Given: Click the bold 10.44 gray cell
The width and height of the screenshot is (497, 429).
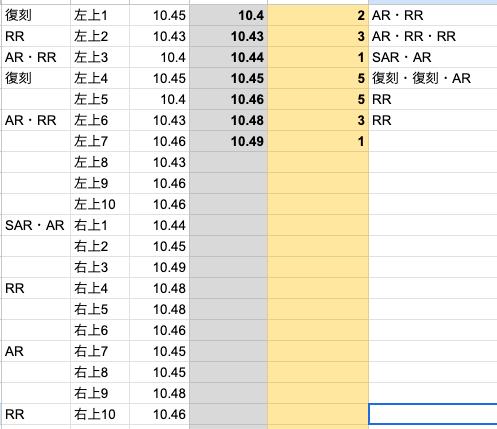Looking at the screenshot, I should tap(228, 57).
